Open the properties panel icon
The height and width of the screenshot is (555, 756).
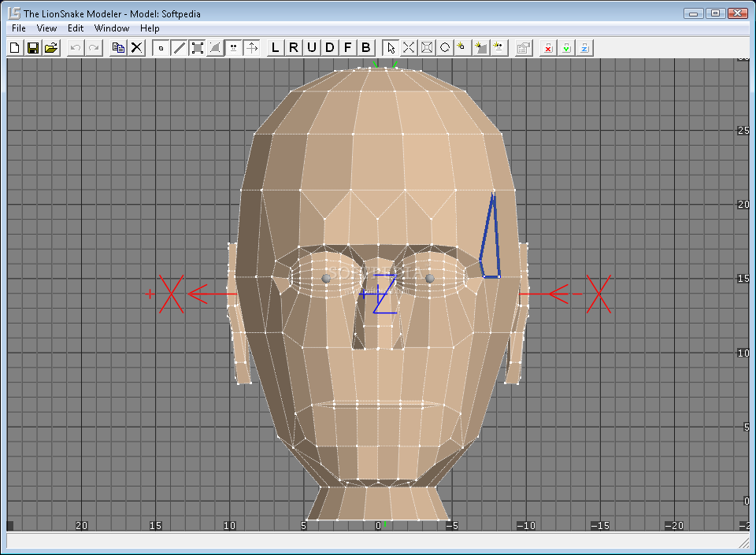(x=524, y=48)
